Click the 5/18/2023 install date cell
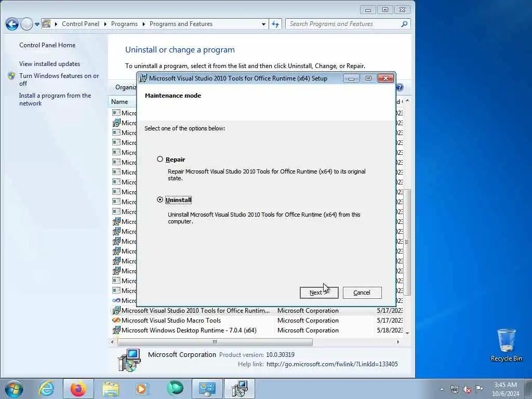Viewport: 532px width, 399px height. pyautogui.click(x=390, y=330)
